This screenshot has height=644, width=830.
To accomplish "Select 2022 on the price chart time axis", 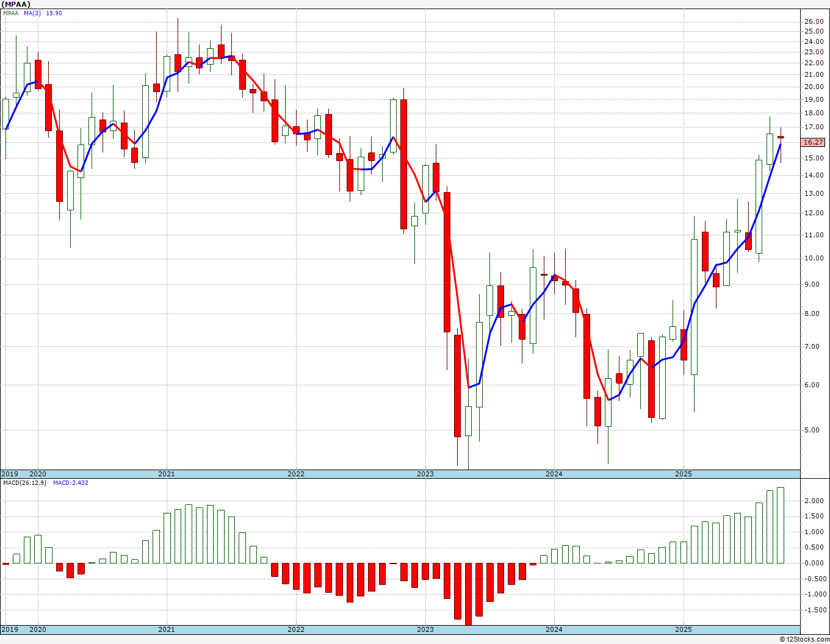I will 296,474.
